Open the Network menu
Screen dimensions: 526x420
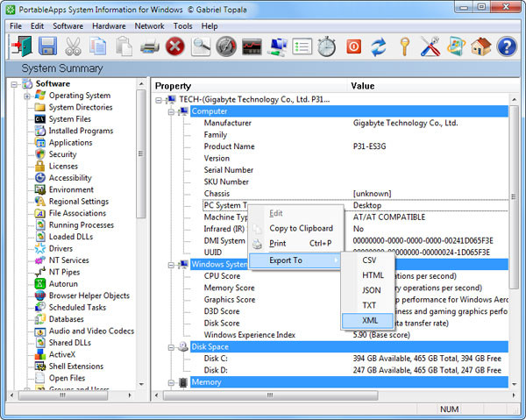(x=150, y=26)
